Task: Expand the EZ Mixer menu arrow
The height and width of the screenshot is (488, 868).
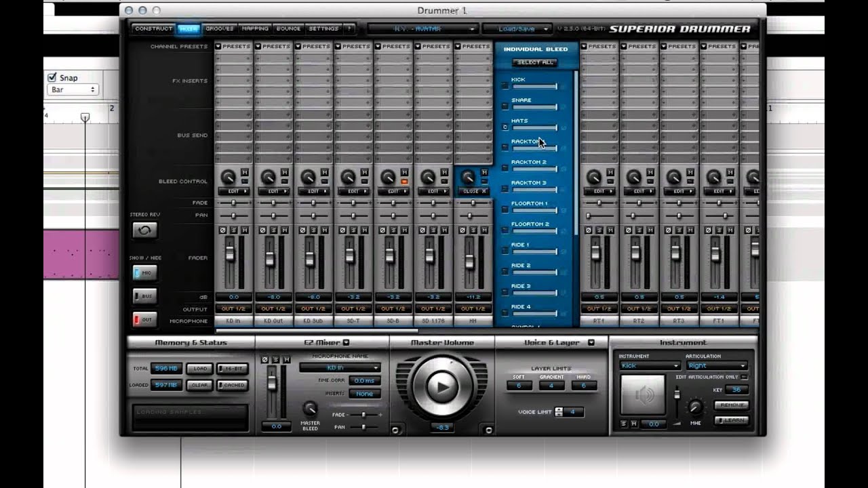Action: 346,343
